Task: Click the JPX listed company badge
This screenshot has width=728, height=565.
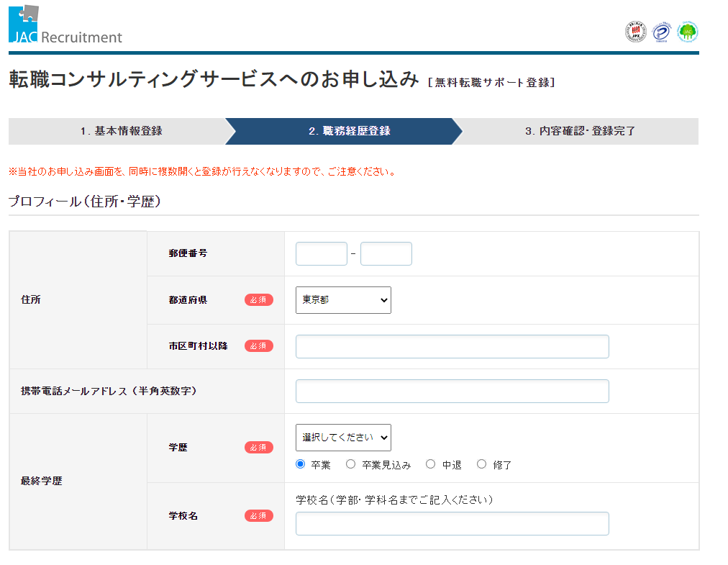Action: pos(635,32)
